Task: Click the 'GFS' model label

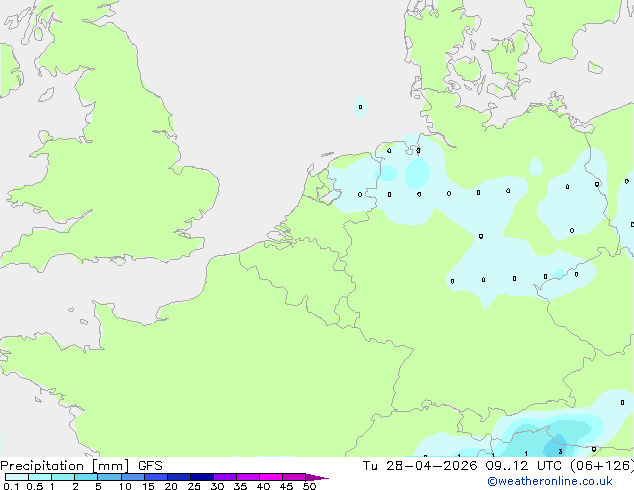Action: [x=150, y=466]
